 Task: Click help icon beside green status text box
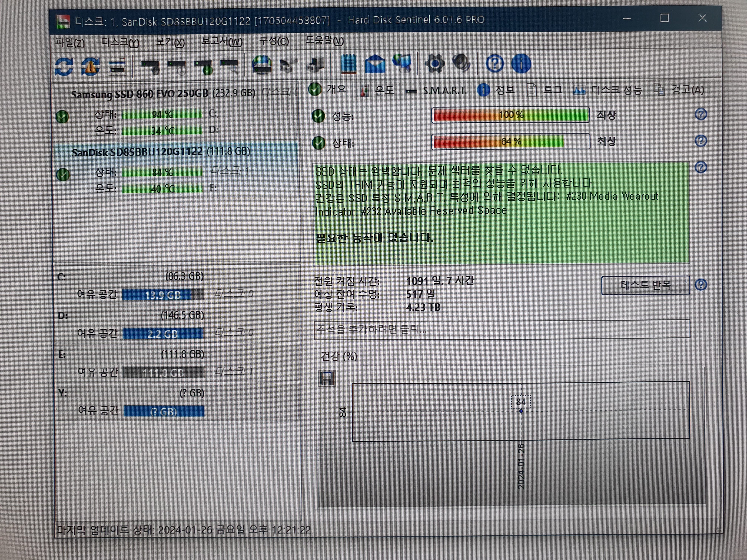point(701,167)
